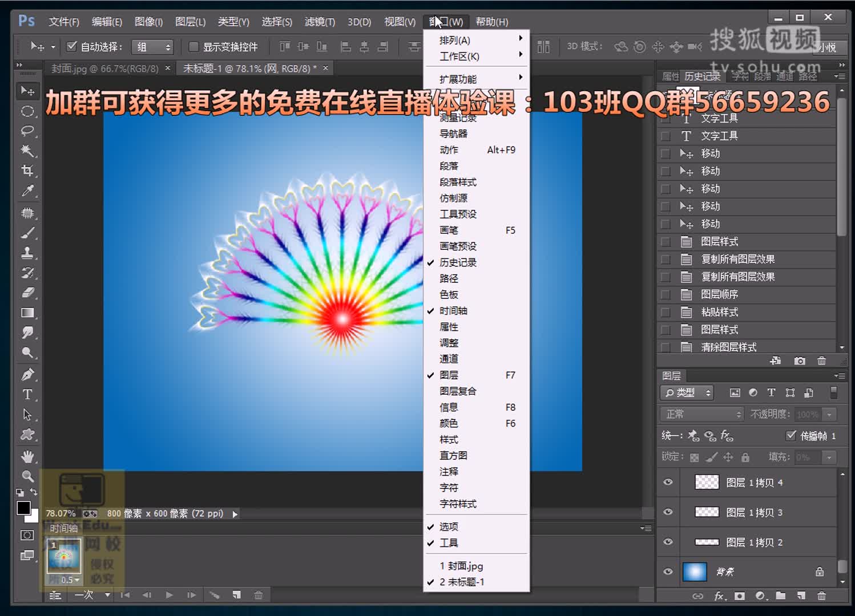The height and width of the screenshot is (616, 855).
Task: Choose 颜色 F6 from the Window menu
Action: (450, 423)
